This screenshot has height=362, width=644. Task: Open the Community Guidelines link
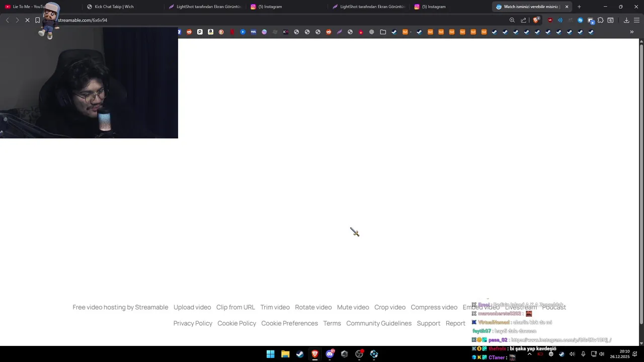[x=379, y=323]
